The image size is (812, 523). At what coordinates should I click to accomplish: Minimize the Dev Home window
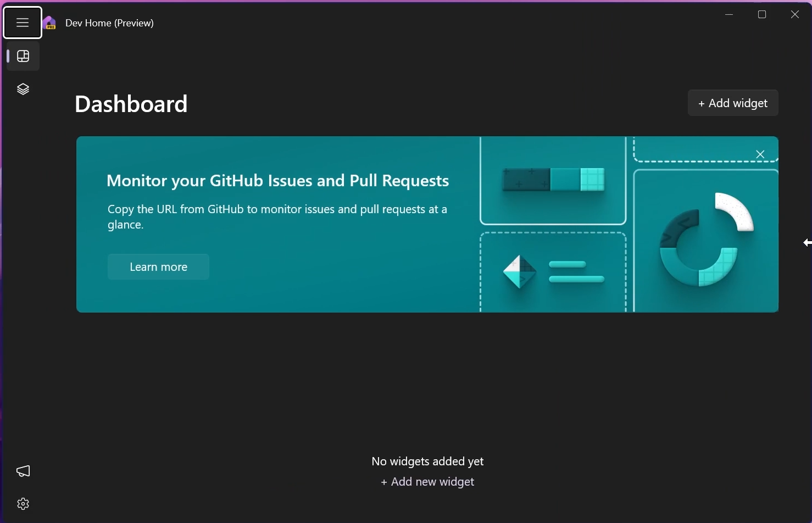[x=729, y=15]
